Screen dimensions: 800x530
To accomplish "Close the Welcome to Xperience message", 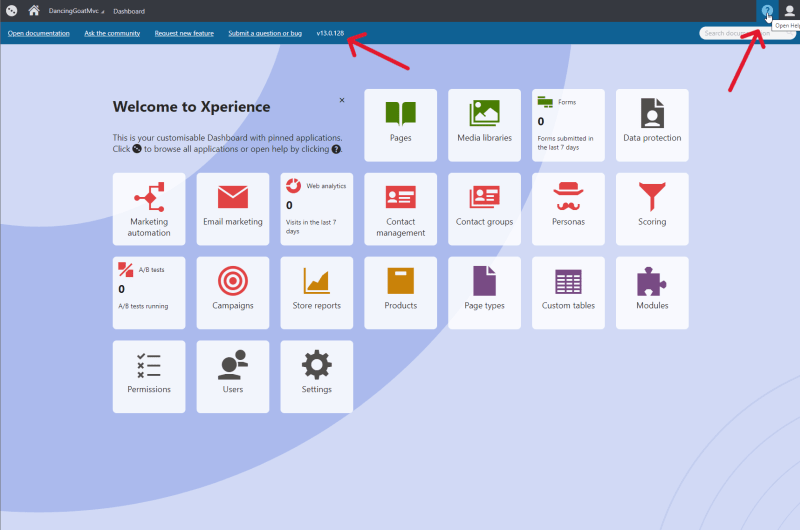I will [342, 100].
